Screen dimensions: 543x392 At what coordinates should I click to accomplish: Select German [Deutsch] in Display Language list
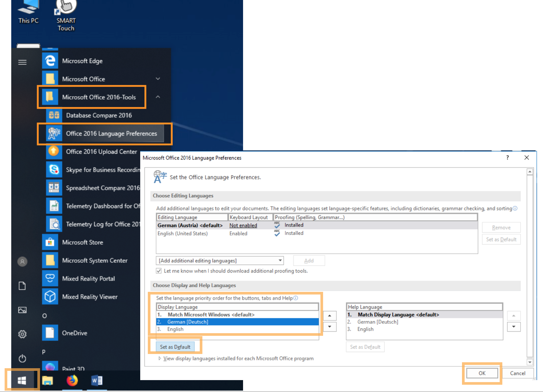tap(237, 322)
